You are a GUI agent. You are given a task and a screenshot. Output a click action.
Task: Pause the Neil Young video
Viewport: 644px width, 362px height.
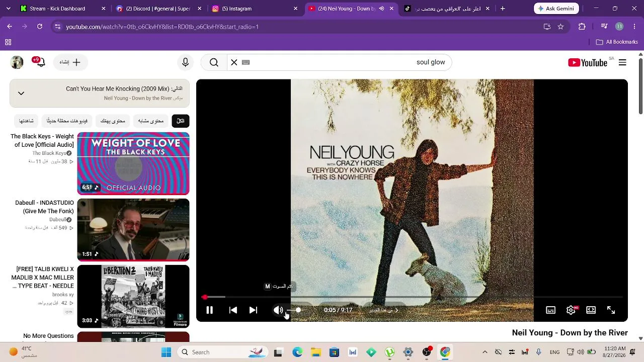[x=209, y=310]
